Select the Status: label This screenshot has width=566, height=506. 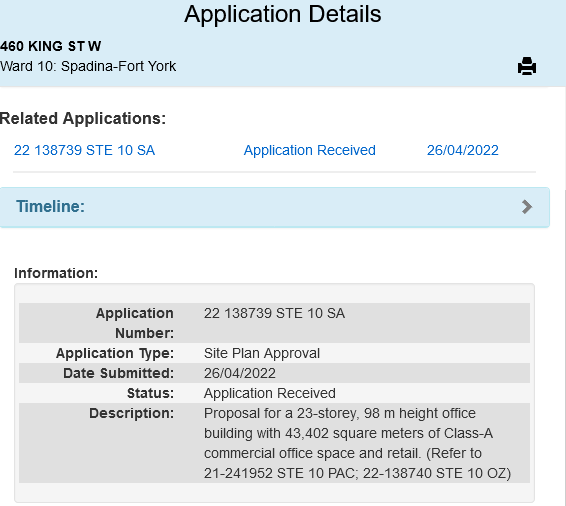(150, 393)
